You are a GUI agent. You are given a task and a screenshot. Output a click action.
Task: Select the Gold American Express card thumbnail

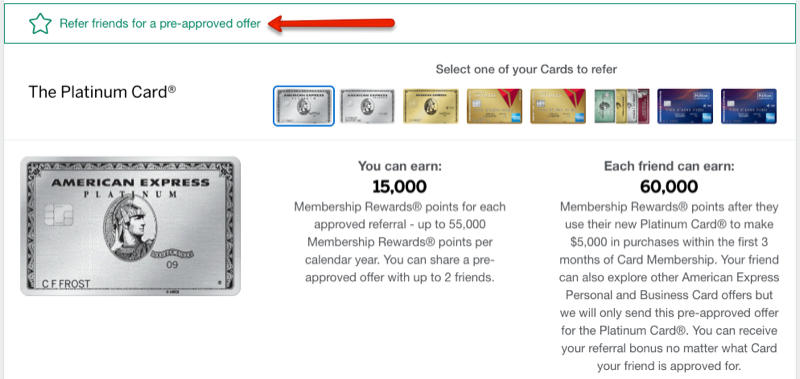tap(431, 106)
